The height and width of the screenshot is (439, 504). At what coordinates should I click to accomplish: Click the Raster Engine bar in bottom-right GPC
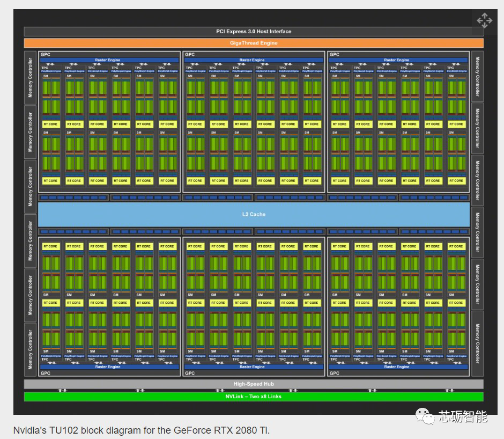coord(397,367)
